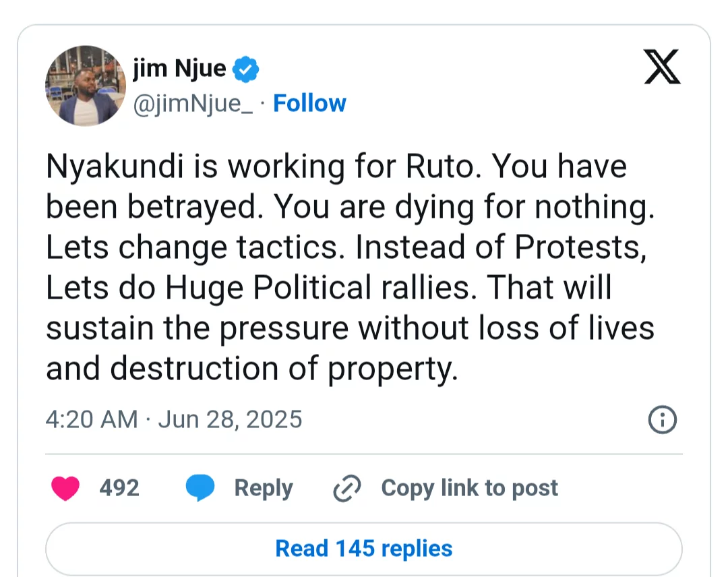Click the word Nyakundi in the post
728x577 pixels.
click(115, 166)
